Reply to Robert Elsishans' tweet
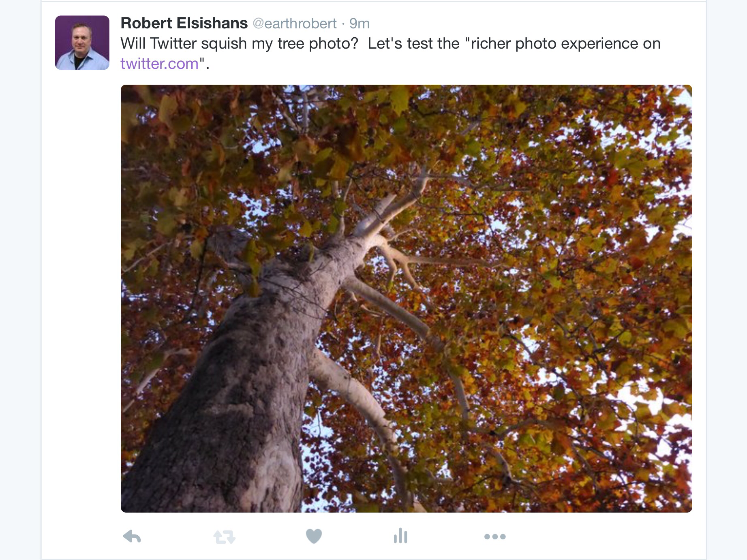The height and width of the screenshot is (560, 747). point(132,536)
